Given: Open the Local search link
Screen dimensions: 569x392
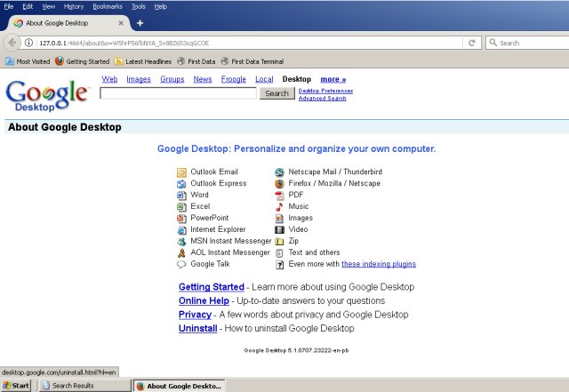Looking at the screenshot, I should point(264,79).
